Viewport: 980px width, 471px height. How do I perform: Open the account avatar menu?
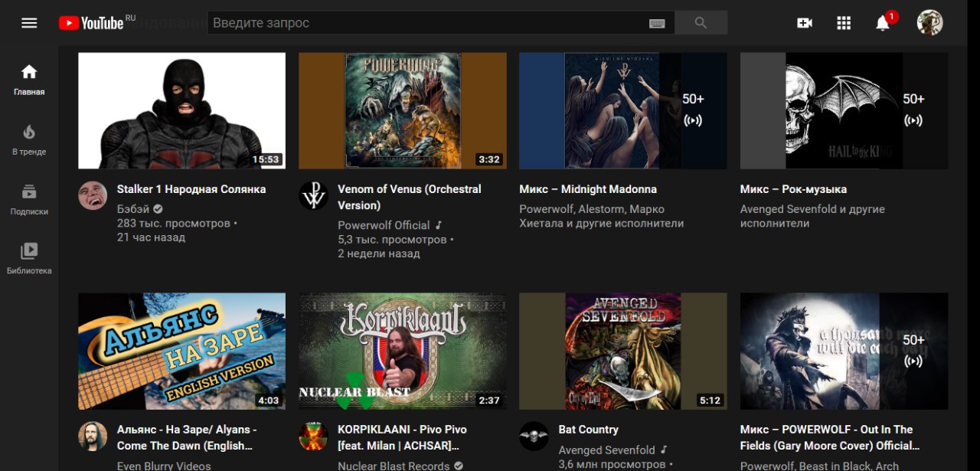tap(929, 23)
